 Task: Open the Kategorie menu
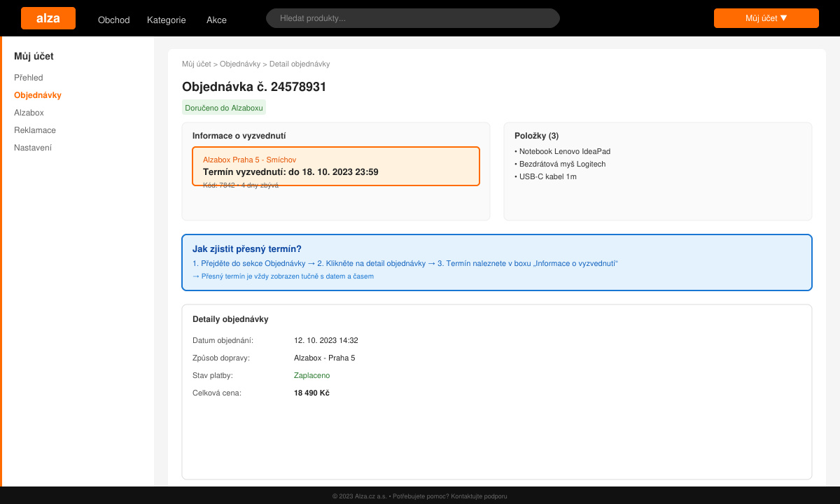pyautogui.click(x=167, y=20)
